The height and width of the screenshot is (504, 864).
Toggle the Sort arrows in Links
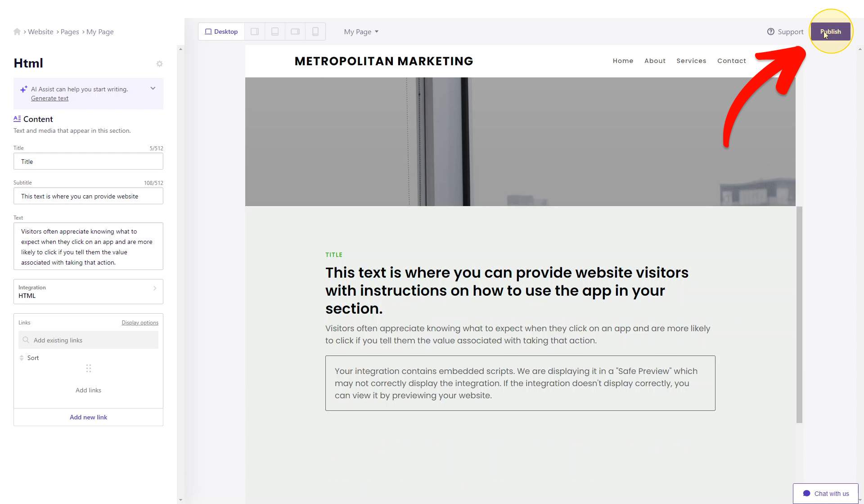[22, 358]
